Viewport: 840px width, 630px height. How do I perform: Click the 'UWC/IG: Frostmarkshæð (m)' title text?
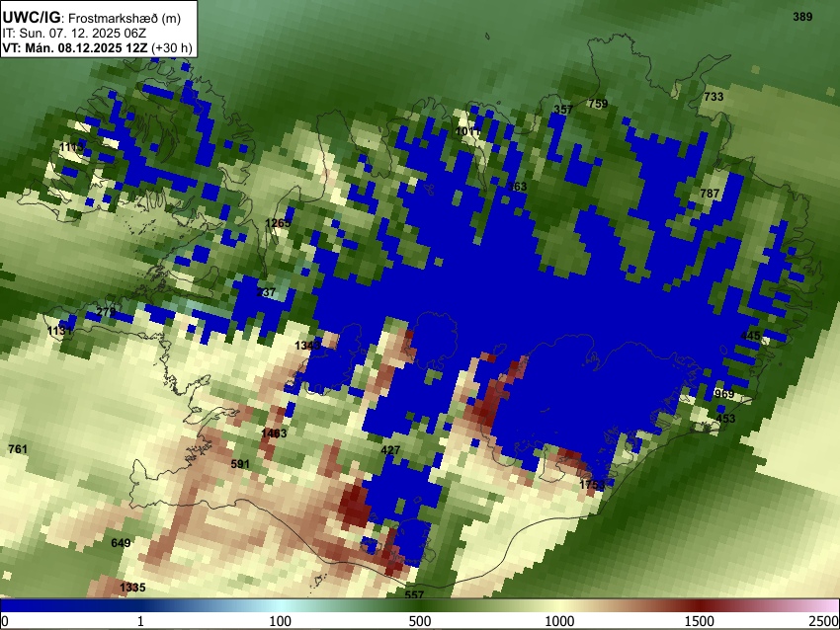92,18
